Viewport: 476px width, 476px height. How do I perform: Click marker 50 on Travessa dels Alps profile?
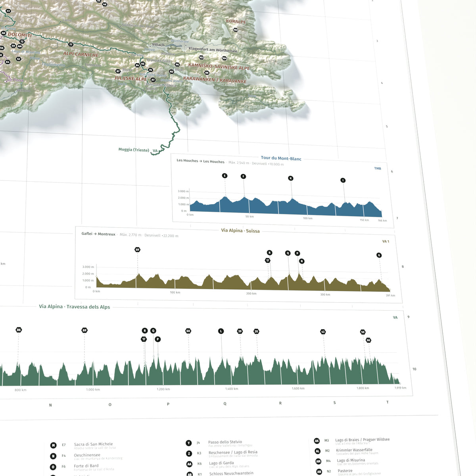[x=363, y=332]
